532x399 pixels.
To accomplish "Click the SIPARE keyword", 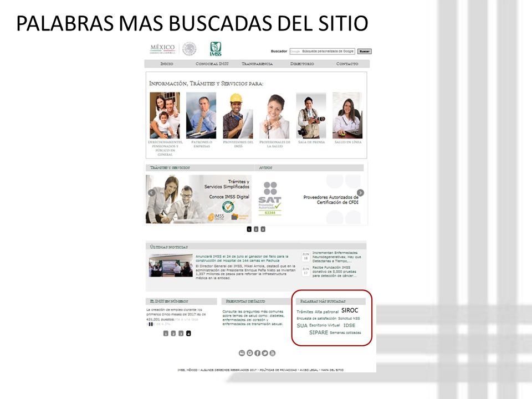I will [x=319, y=332].
